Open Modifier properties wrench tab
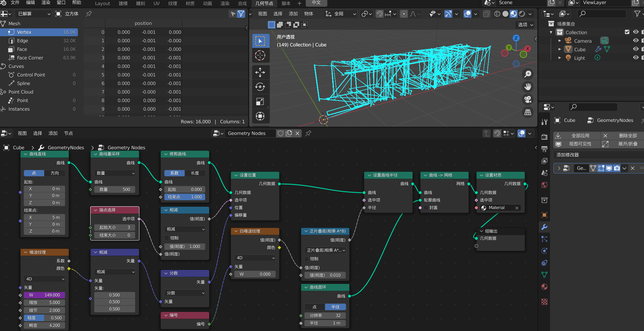The width and height of the screenshot is (644, 331). [x=545, y=227]
